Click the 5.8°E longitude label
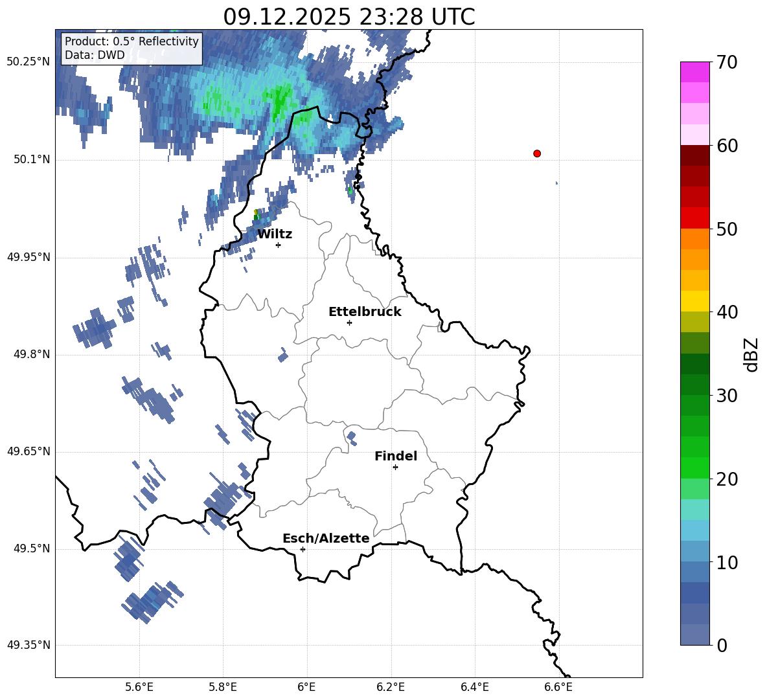This screenshot has width=767, height=700. pyautogui.click(x=223, y=687)
